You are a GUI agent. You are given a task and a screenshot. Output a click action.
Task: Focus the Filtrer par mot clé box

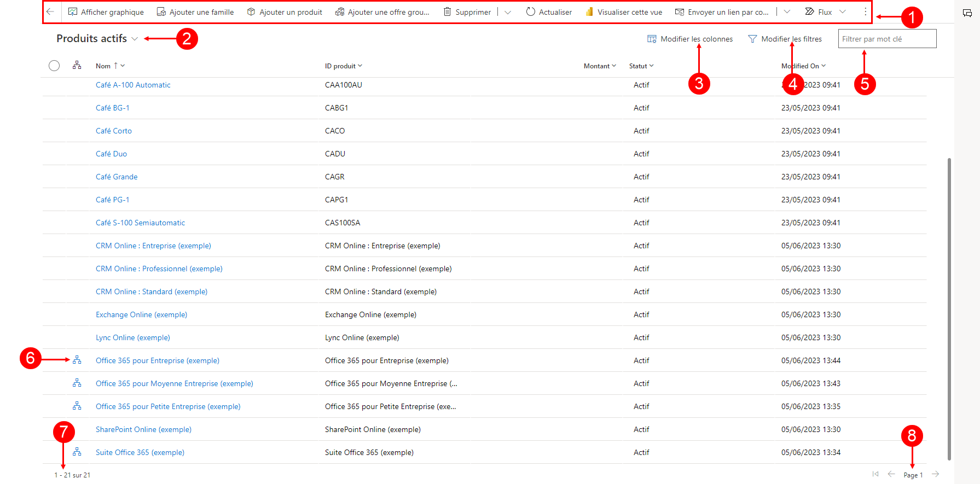coord(887,39)
